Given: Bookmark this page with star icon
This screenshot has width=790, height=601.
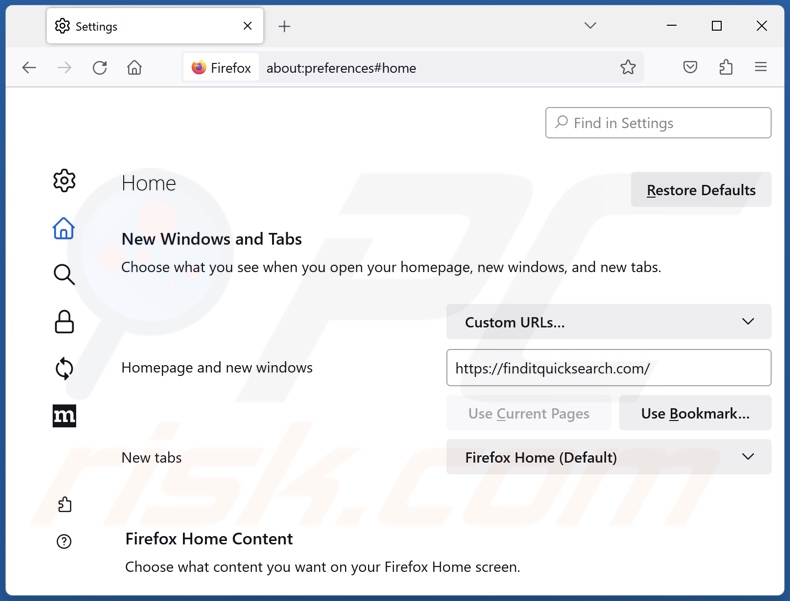Looking at the screenshot, I should point(627,68).
